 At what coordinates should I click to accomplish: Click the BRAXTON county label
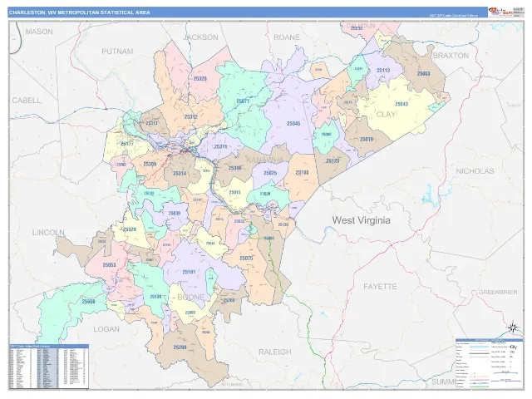(451, 56)
